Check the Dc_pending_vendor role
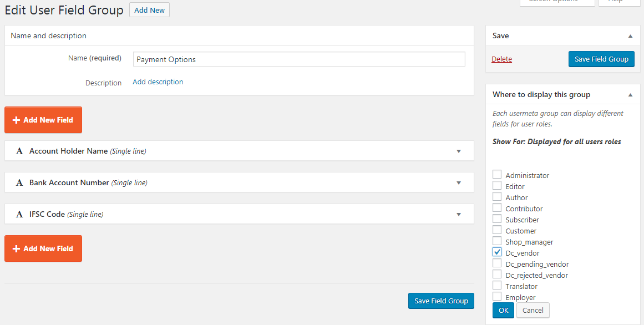This screenshot has width=644, height=325. pyautogui.click(x=497, y=263)
